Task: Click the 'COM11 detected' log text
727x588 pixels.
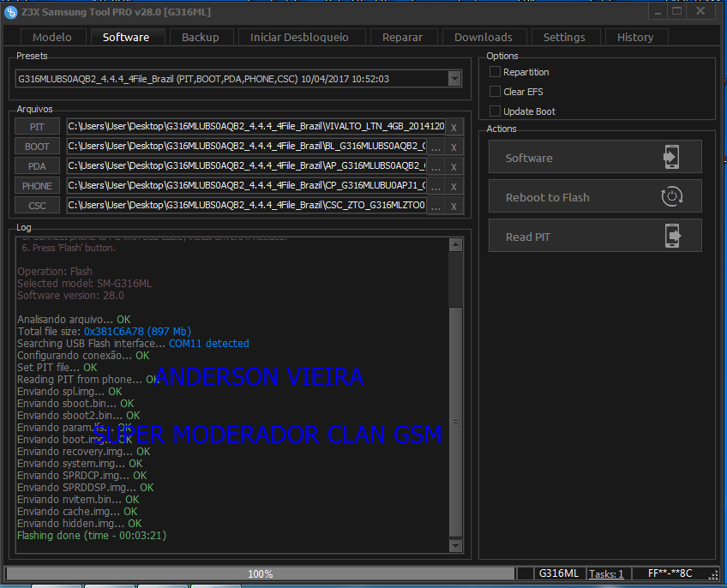Action: pyautogui.click(x=209, y=344)
